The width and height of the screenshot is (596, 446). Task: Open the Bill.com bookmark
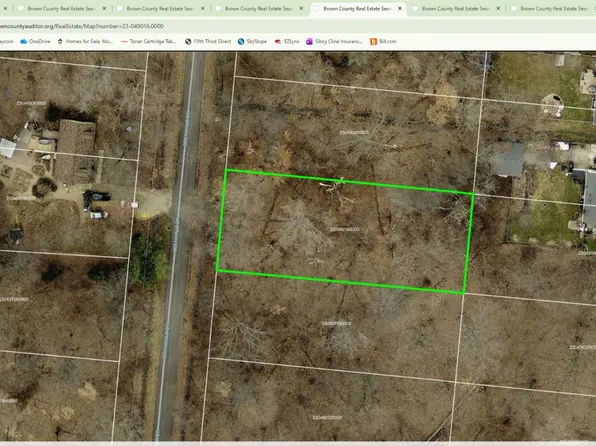(384, 41)
